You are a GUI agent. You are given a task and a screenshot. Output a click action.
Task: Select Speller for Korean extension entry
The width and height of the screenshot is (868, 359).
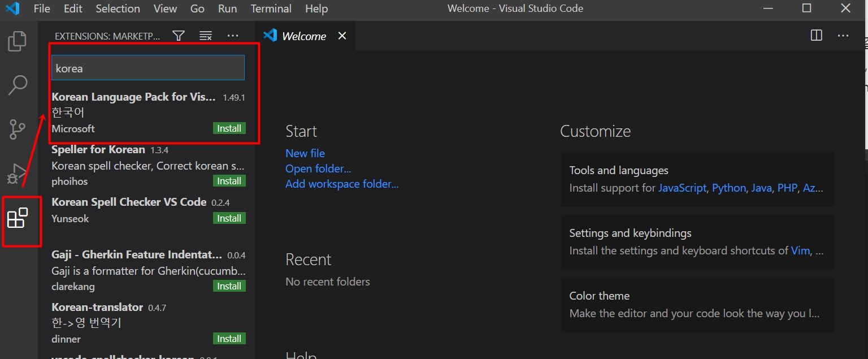[147, 165]
